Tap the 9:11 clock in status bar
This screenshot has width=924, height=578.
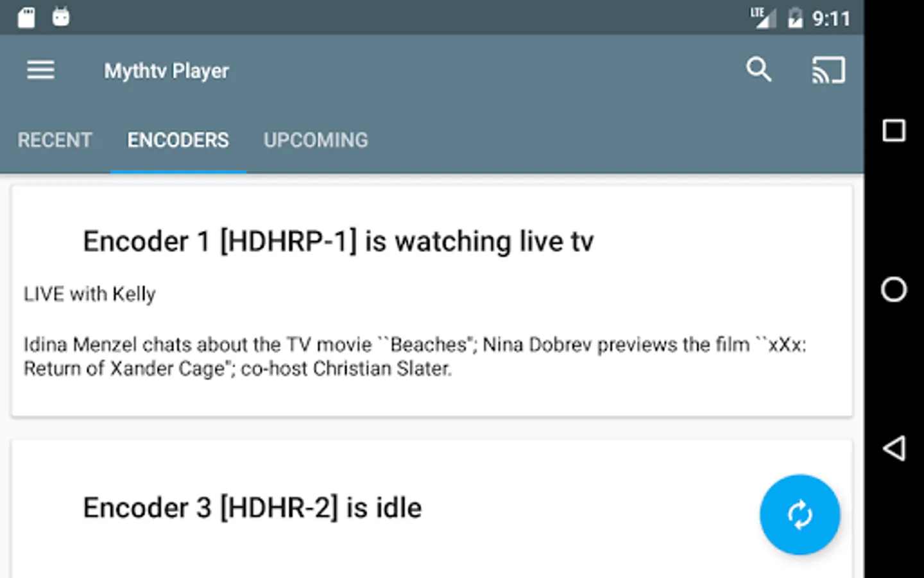[831, 19]
